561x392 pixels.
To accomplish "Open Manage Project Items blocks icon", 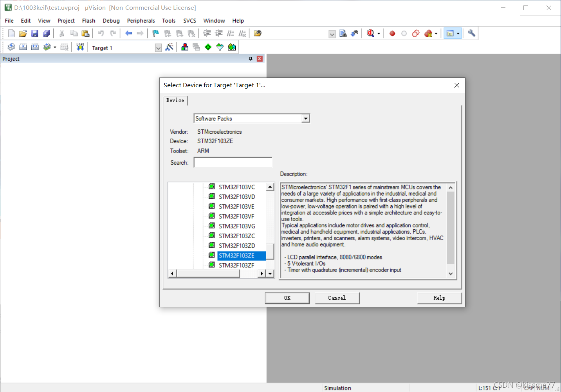I will (x=185, y=47).
